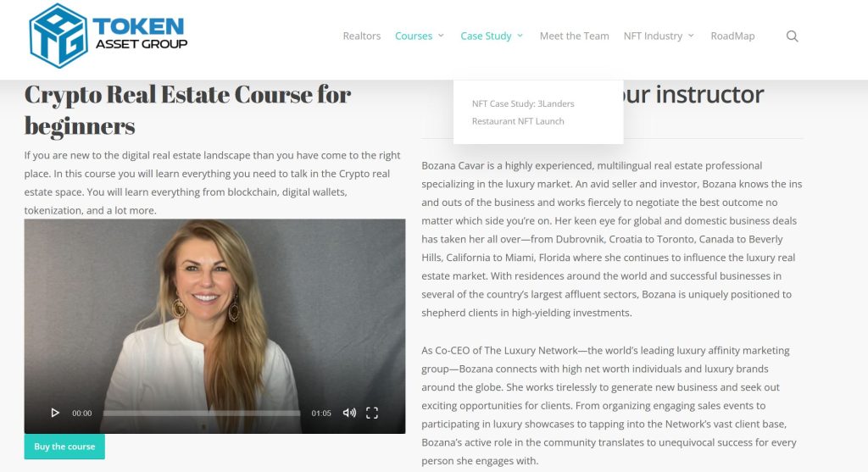The image size is (868, 472).
Task: Enter fullscreen mode on the video
Action: (372, 413)
